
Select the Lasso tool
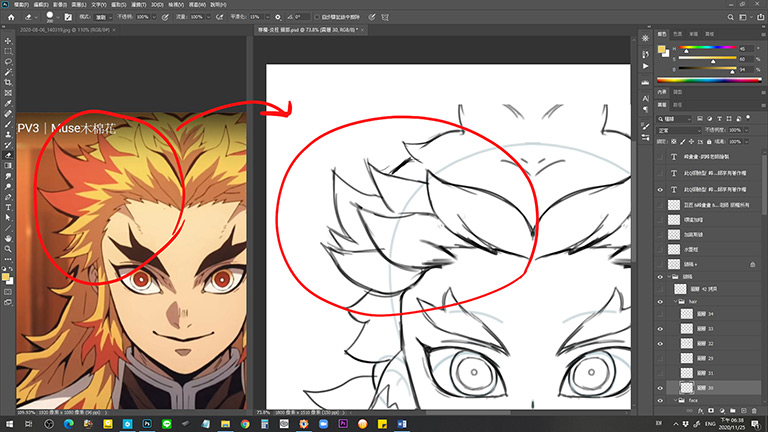8,62
